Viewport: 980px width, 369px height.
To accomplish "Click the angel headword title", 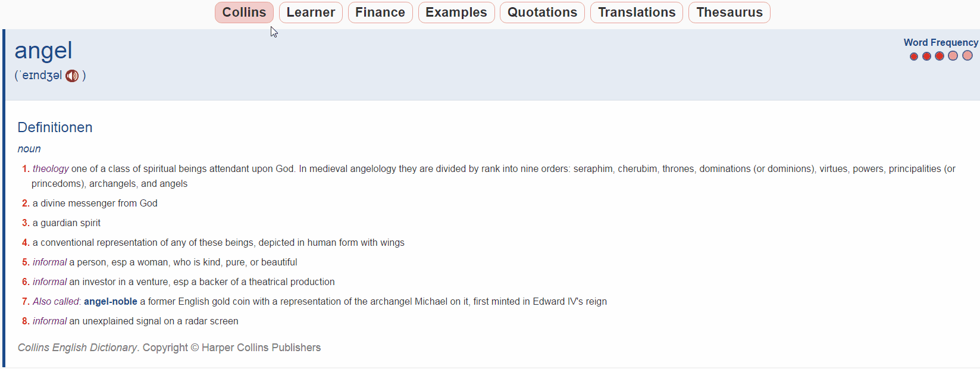I will point(43,51).
